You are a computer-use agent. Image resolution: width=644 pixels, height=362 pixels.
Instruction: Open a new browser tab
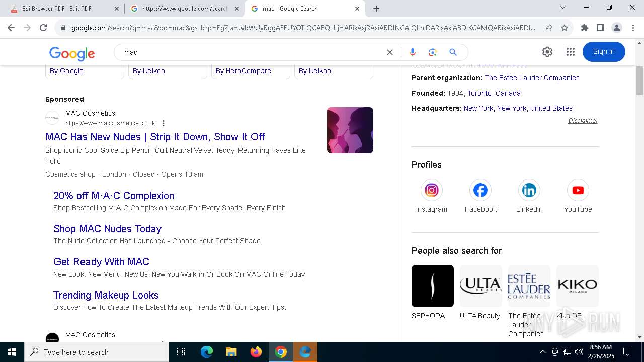tap(376, 9)
